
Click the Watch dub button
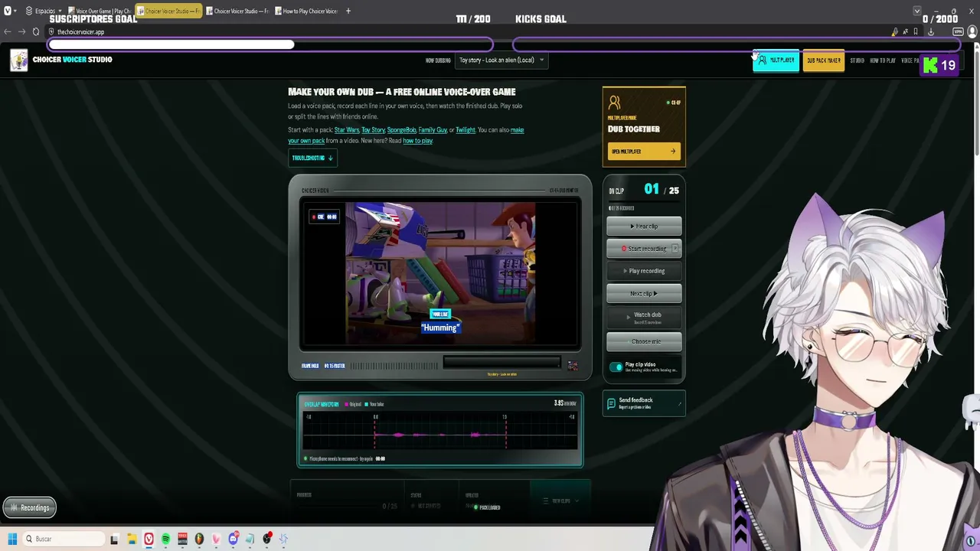coord(644,317)
